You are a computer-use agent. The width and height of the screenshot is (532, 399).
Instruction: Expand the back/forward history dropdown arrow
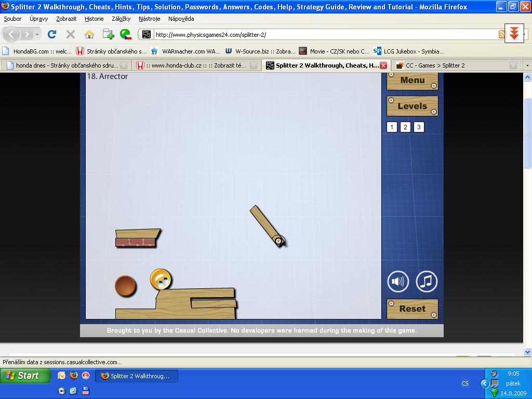[x=37, y=35]
